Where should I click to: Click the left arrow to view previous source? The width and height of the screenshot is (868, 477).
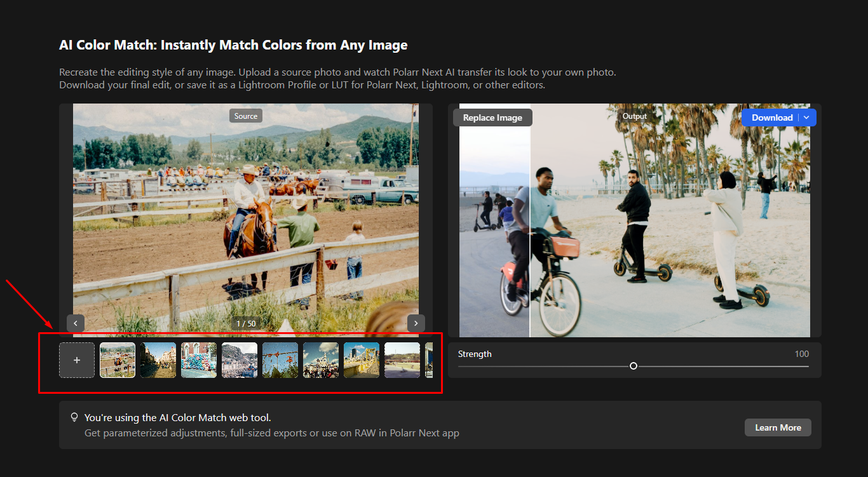pos(75,323)
